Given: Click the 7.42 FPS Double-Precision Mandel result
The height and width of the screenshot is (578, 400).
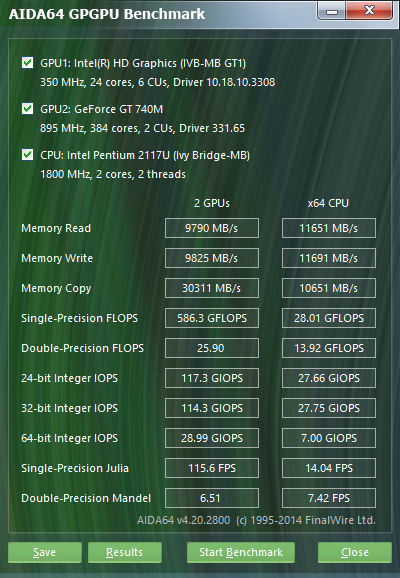Looking at the screenshot, I should click(329, 498).
